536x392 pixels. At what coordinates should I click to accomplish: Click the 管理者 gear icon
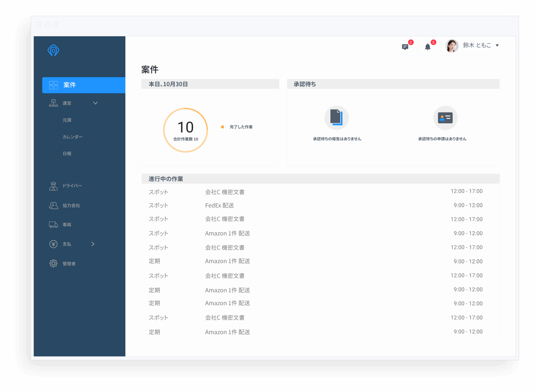[53, 263]
